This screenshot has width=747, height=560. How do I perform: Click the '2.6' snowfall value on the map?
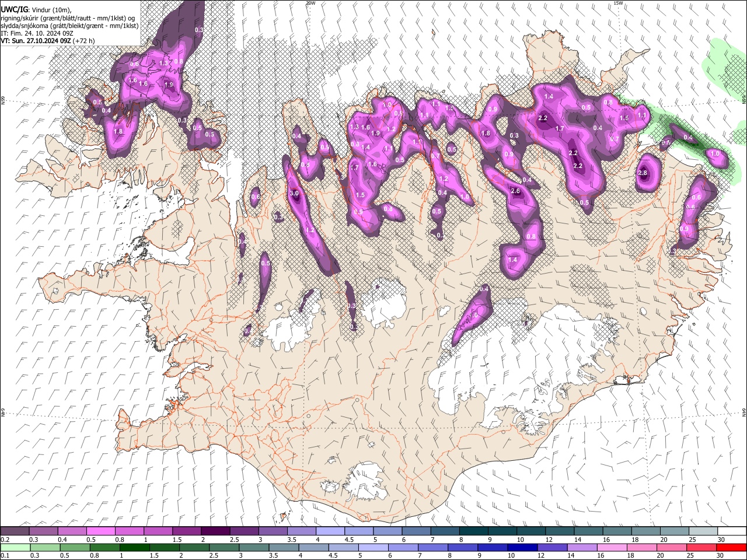point(515,191)
